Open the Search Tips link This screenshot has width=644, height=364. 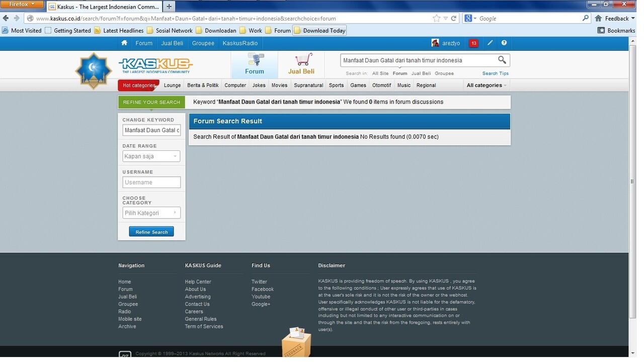pos(496,73)
